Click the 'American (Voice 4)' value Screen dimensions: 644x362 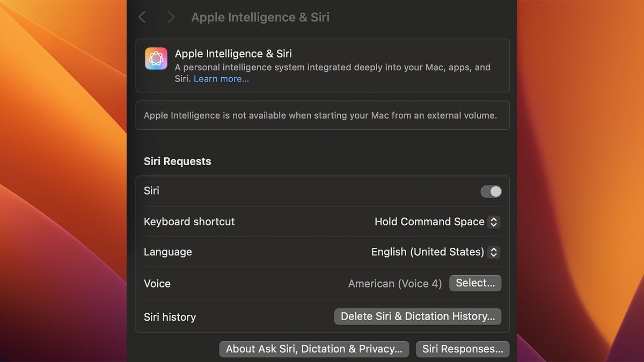click(x=395, y=284)
